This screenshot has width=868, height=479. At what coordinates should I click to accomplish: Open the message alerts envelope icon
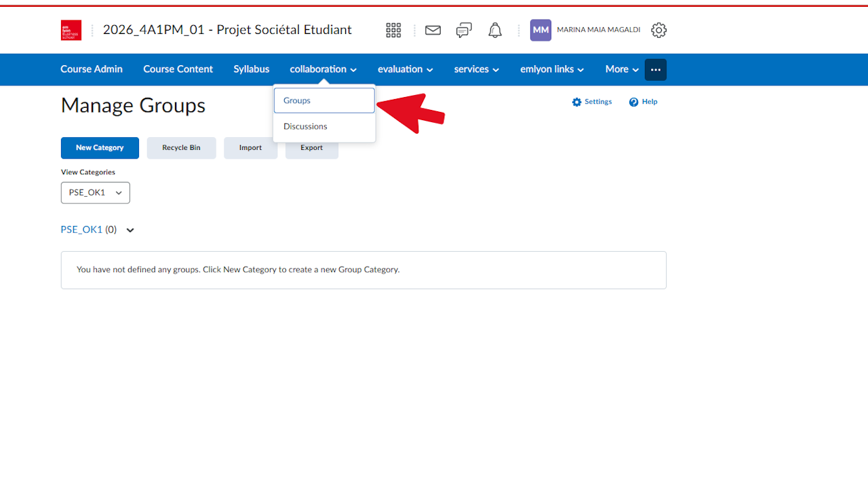[433, 30]
